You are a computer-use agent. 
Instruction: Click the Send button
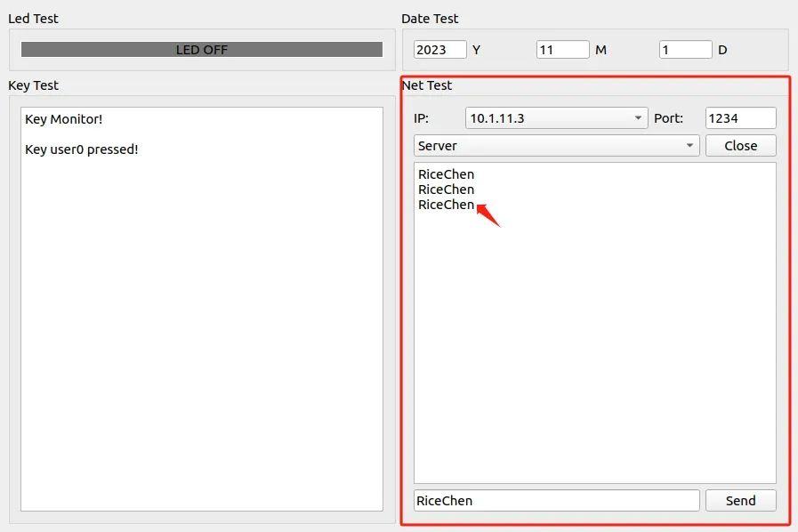pos(740,501)
